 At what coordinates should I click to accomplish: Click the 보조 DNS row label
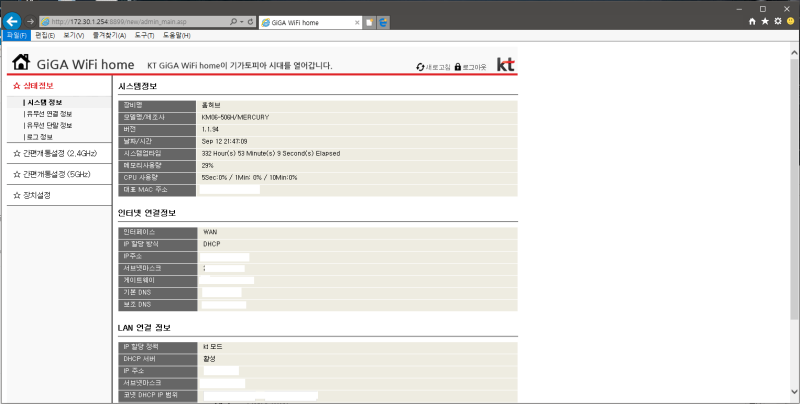(137, 305)
